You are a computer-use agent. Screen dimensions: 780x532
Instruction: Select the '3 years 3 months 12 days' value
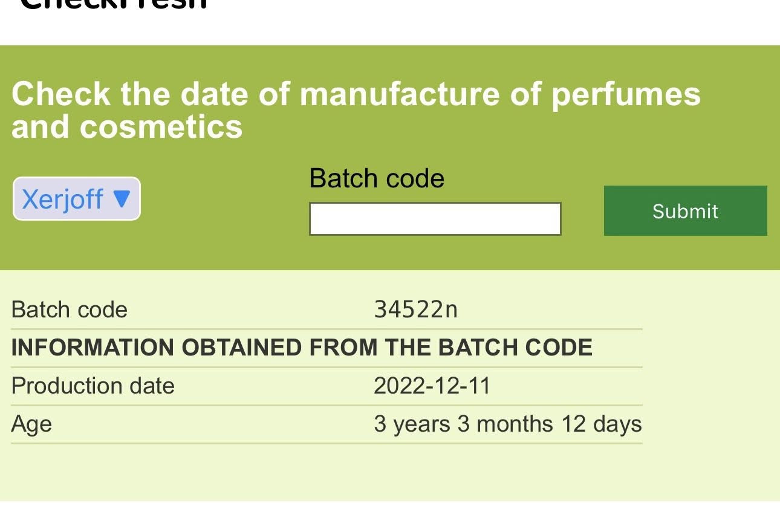point(507,424)
